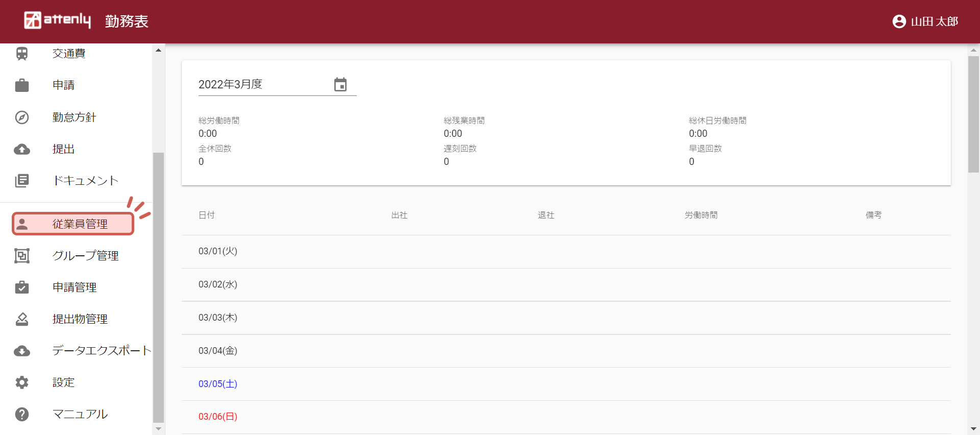Click the cloud upload icon for 提出

22,149
